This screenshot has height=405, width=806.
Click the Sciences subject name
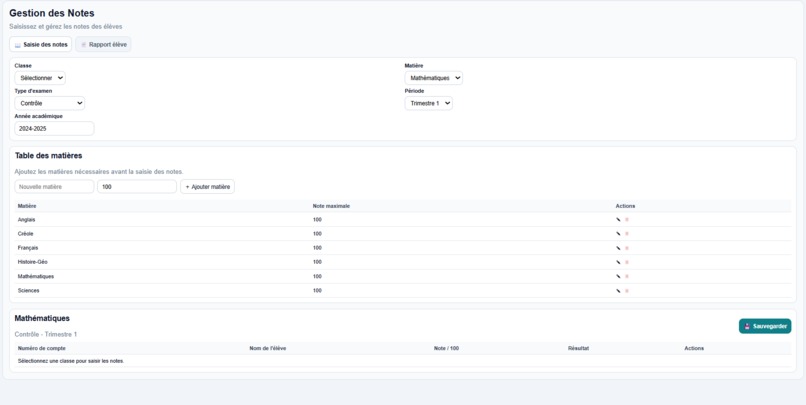click(x=28, y=291)
